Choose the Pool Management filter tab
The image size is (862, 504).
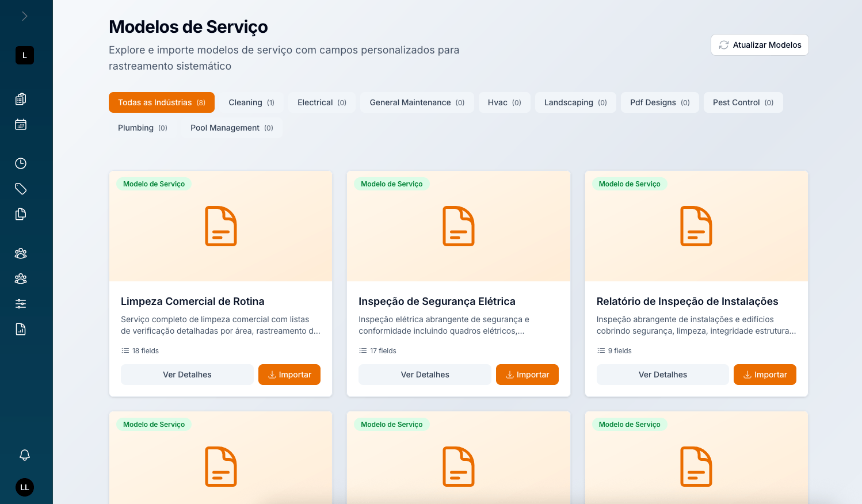pos(232,128)
